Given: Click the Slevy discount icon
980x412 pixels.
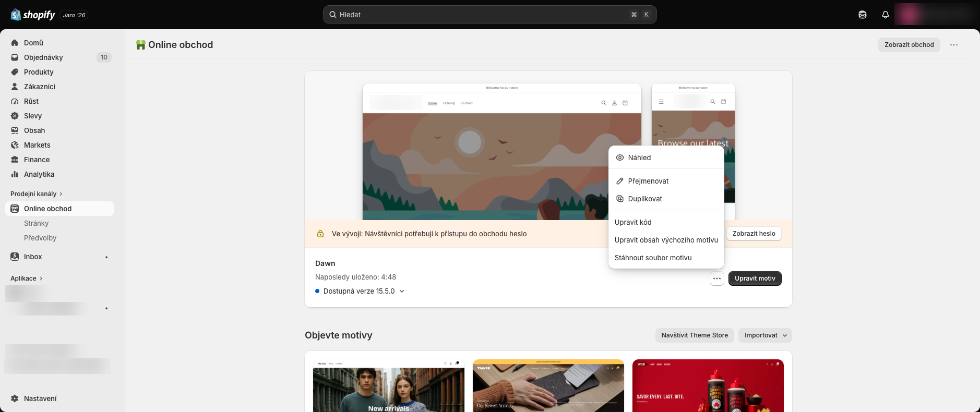Looking at the screenshot, I should point(15,116).
